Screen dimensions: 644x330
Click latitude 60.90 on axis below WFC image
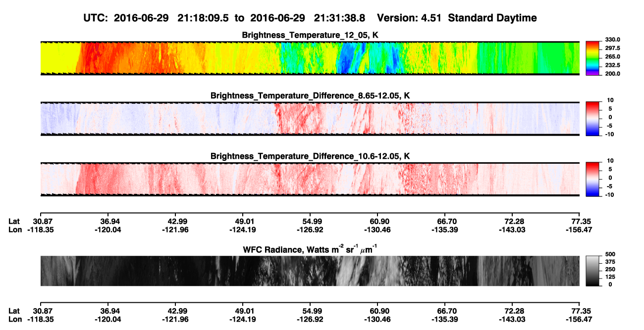click(377, 311)
